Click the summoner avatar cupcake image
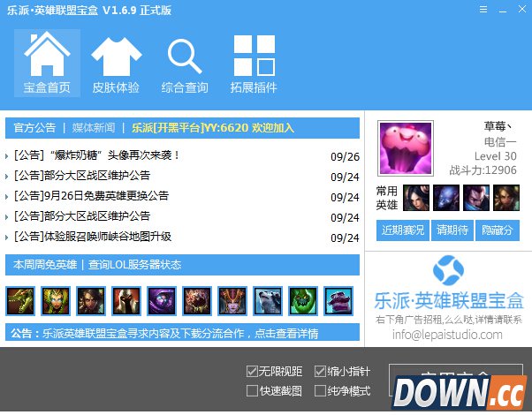Viewport: 532px width, 415px height. click(x=406, y=148)
